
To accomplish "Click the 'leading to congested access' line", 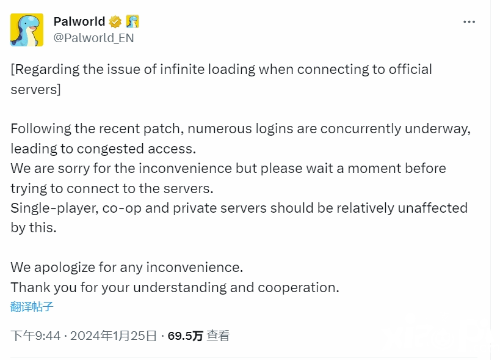I will 103,149.
